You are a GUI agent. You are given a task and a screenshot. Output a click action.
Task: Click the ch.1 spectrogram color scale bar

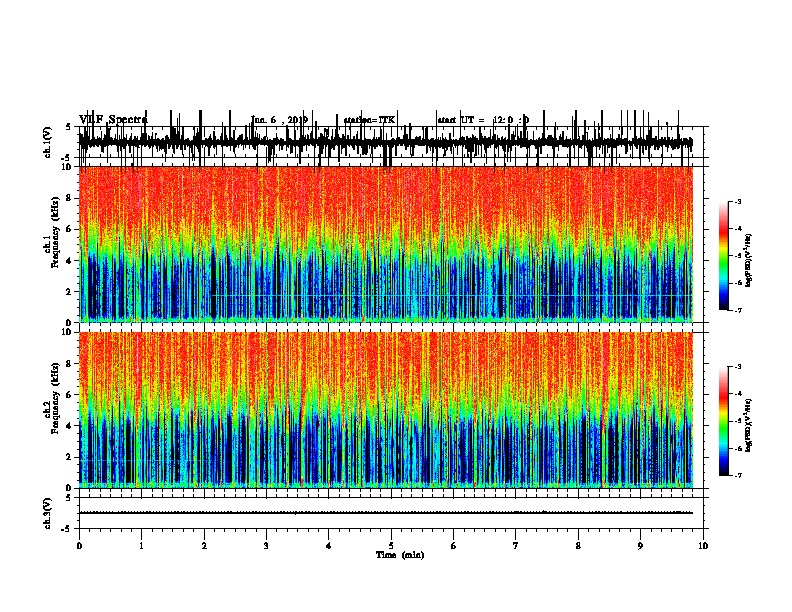click(724, 256)
